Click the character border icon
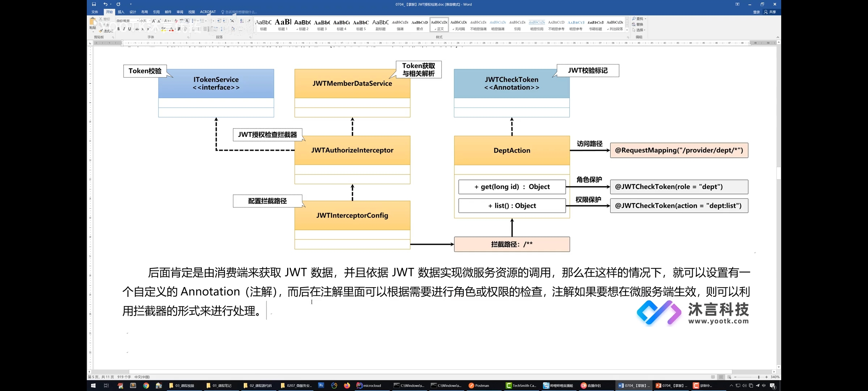868x391 pixels. [187, 21]
